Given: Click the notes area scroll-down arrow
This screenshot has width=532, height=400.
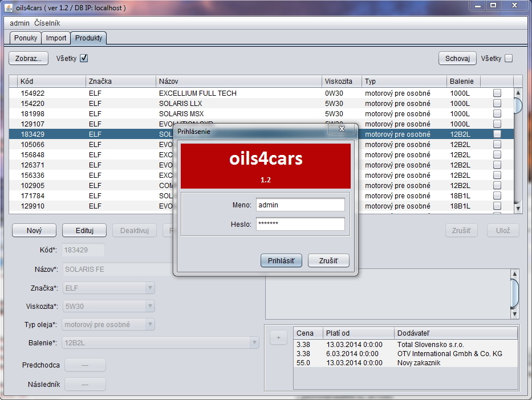Looking at the screenshot, I should point(514,314).
